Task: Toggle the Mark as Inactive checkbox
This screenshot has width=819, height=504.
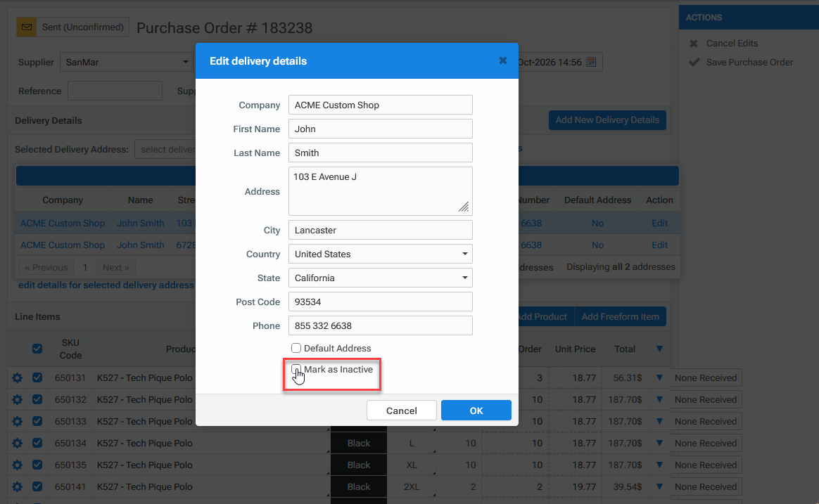Action: tap(296, 370)
